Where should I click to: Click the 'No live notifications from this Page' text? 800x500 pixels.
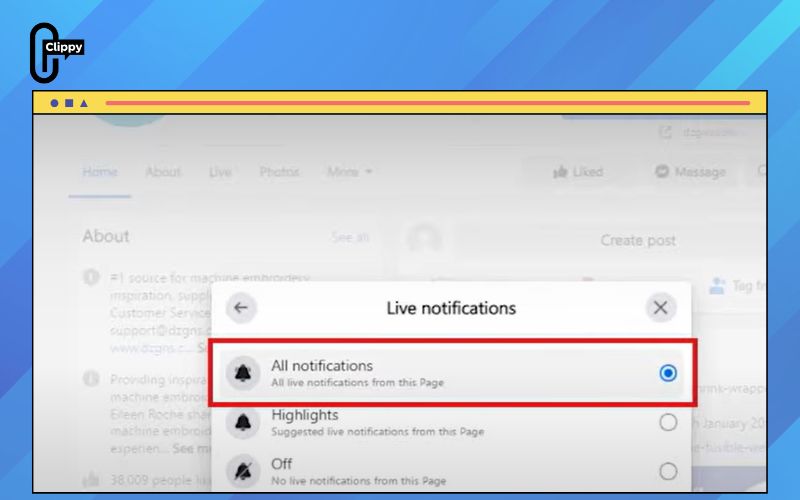coord(358,481)
